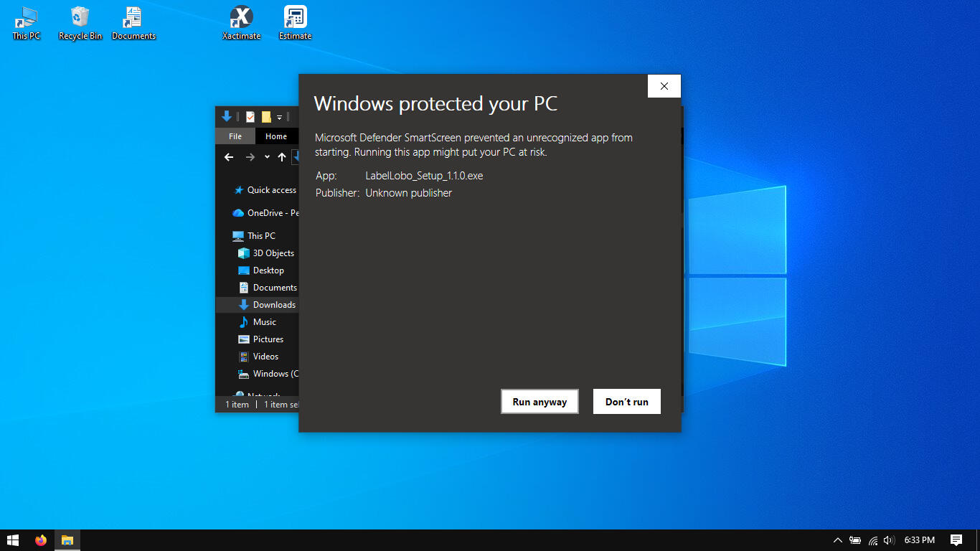Open the recent locations dropdown arrow
Viewport: 980px width, 551px height.
[267, 157]
